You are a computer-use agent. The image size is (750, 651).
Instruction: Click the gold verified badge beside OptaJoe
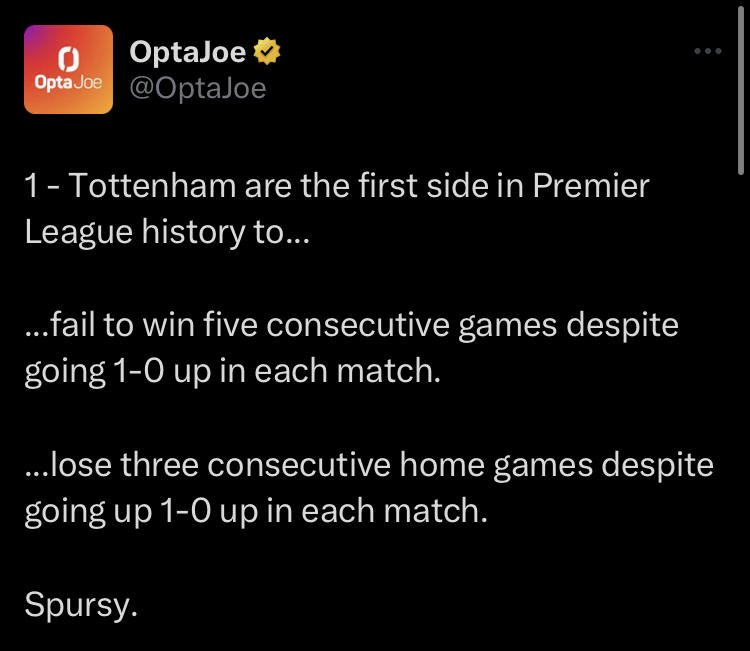pyautogui.click(x=267, y=51)
